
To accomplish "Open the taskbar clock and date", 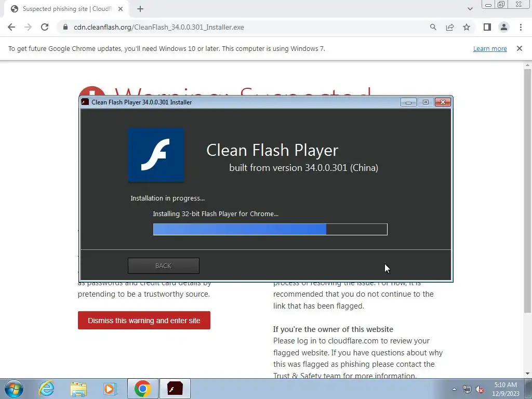I will 506,389.
